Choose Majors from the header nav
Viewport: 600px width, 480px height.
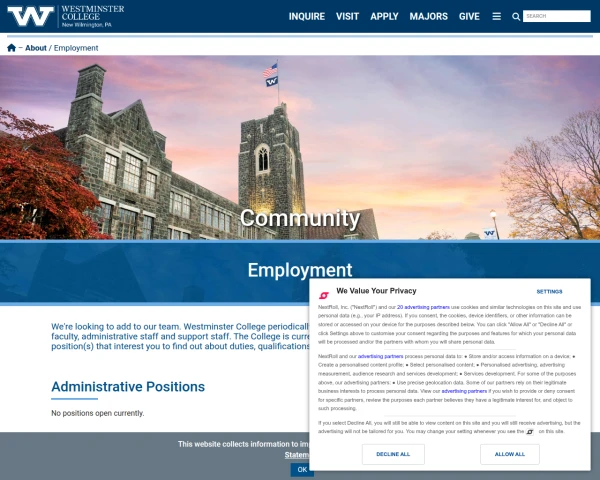428,17
